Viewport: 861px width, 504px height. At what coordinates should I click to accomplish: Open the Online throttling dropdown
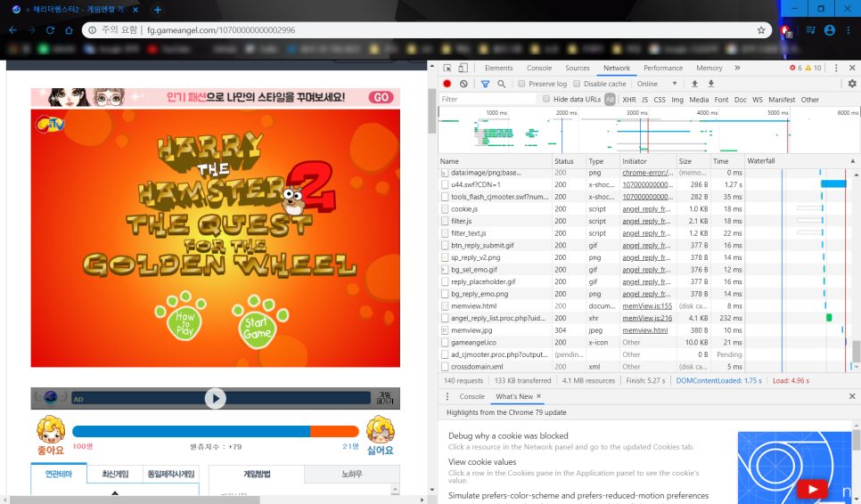[x=657, y=84]
